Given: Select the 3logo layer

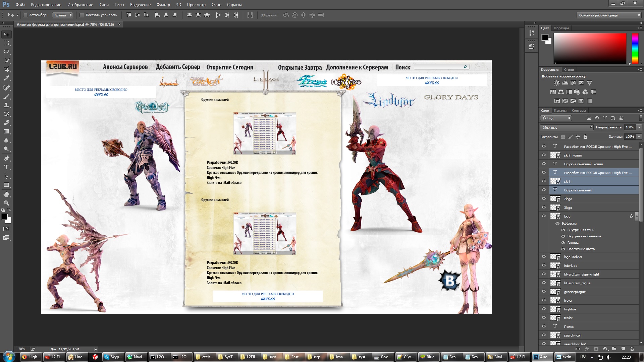Looking at the screenshot, I should pyautogui.click(x=594, y=207).
